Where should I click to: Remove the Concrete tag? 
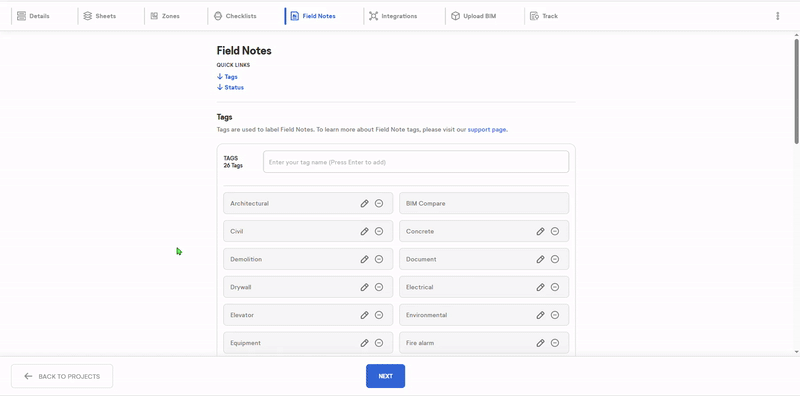(555, 231)
